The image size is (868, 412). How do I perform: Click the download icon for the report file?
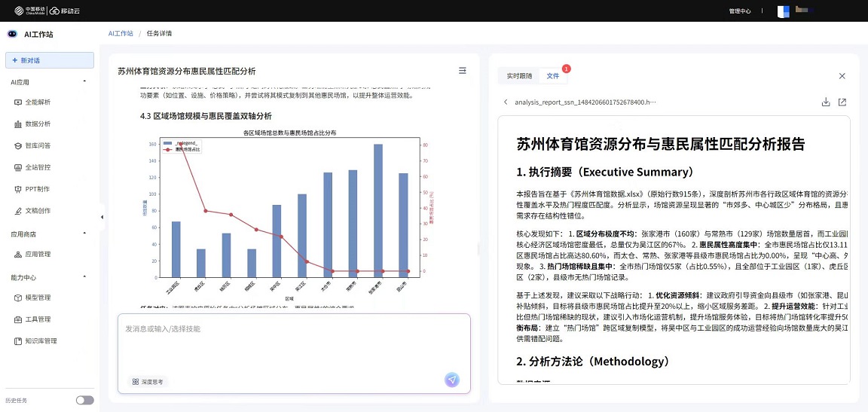tap(826, 102)
